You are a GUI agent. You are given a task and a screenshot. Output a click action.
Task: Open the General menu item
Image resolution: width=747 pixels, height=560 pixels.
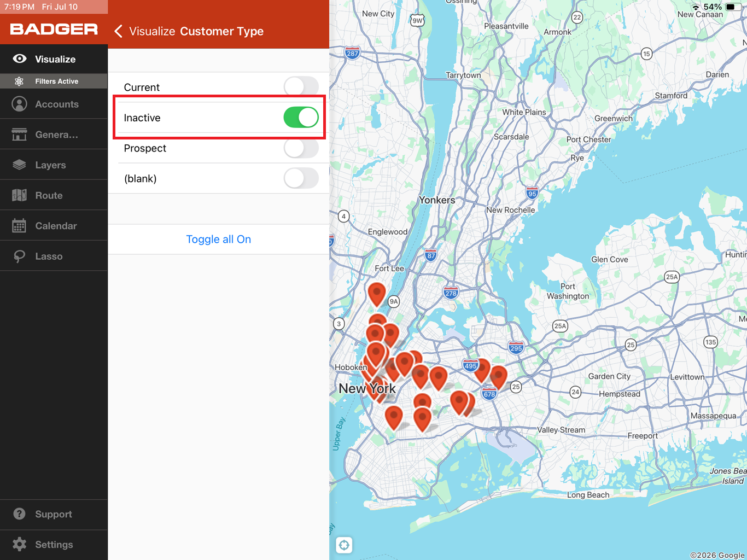click(54, 135)
